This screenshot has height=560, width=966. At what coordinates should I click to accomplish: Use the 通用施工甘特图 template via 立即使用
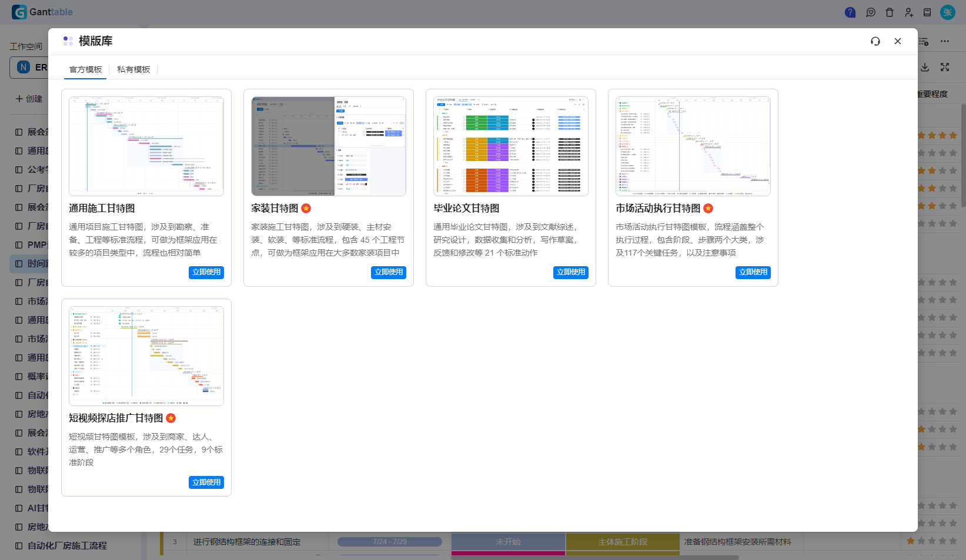point(206,272)
